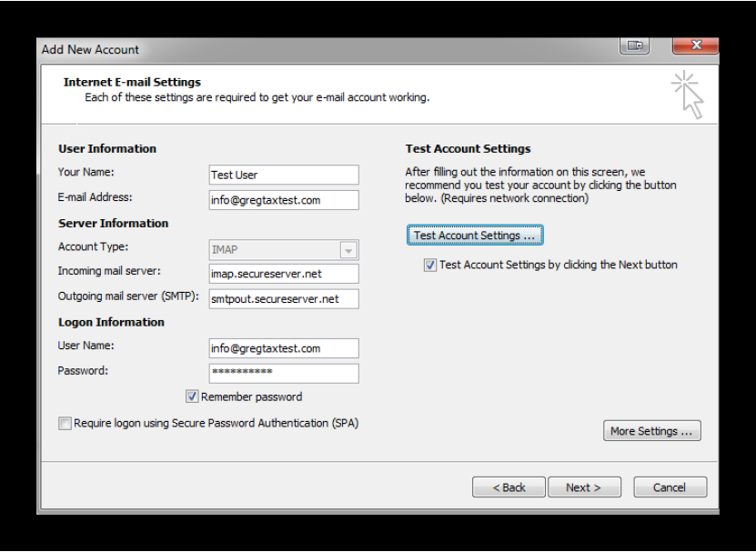Click the Test Account Settings button
The image size is (756, 552).
(475, 236)
